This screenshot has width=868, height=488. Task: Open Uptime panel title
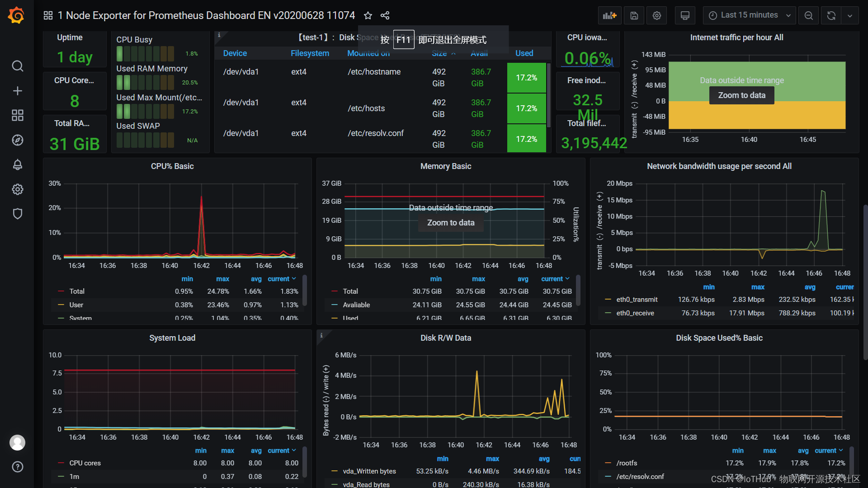coord(70,38)
